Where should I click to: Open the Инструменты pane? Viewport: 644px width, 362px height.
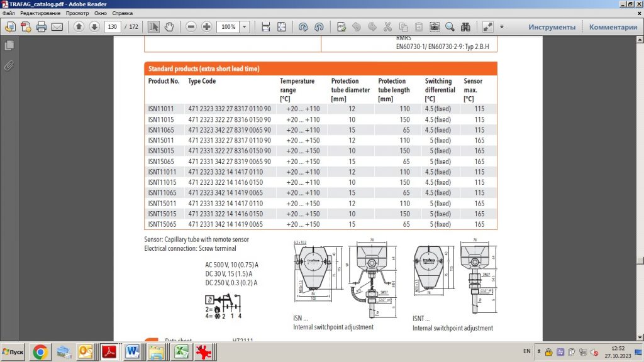tap(552, 27)
